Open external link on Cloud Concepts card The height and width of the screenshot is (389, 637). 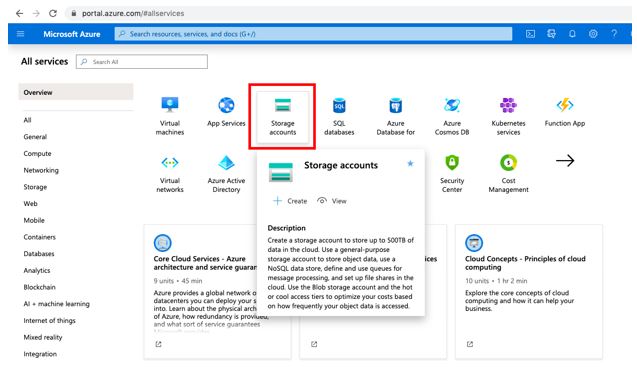[470, 344]
